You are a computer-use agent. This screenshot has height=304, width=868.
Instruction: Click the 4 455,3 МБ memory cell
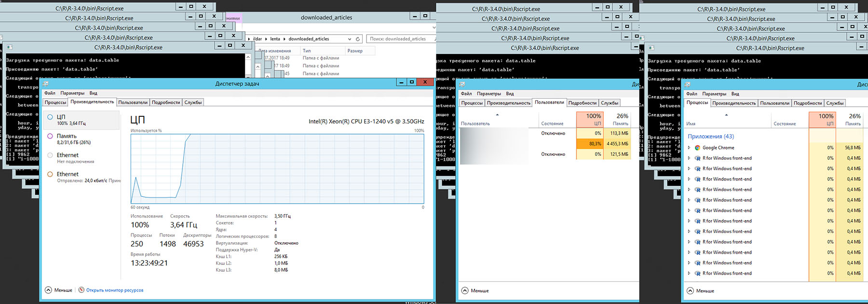point(617,144)
